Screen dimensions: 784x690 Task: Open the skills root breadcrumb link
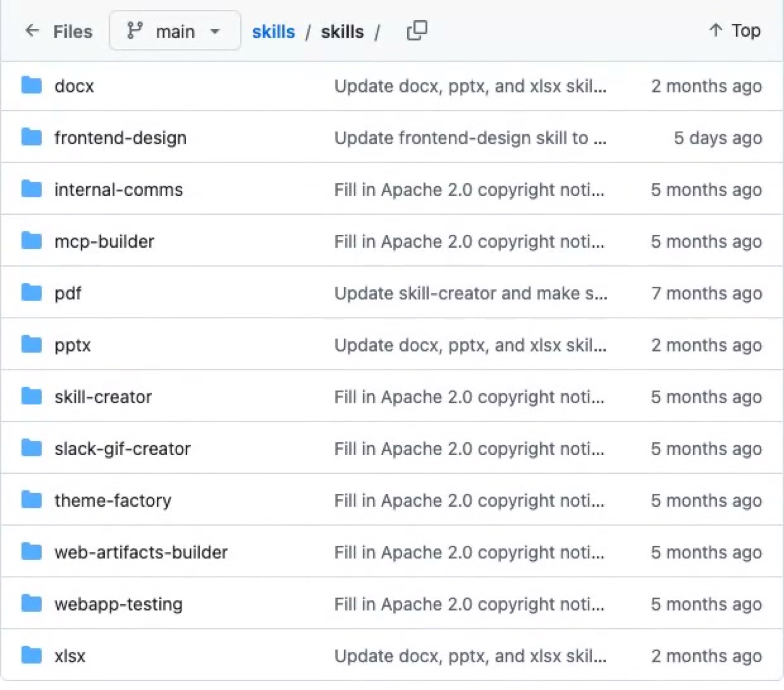[x=273, y=31]
